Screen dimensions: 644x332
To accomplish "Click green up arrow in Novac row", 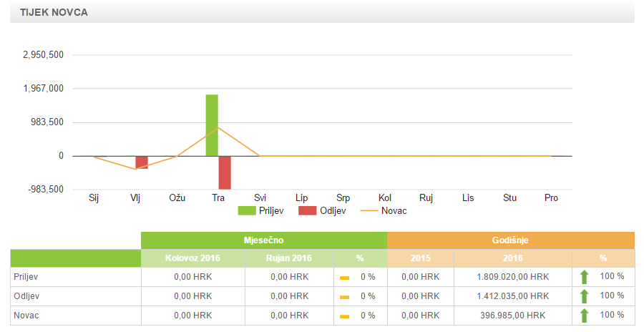I will click(x=584, y=316).
